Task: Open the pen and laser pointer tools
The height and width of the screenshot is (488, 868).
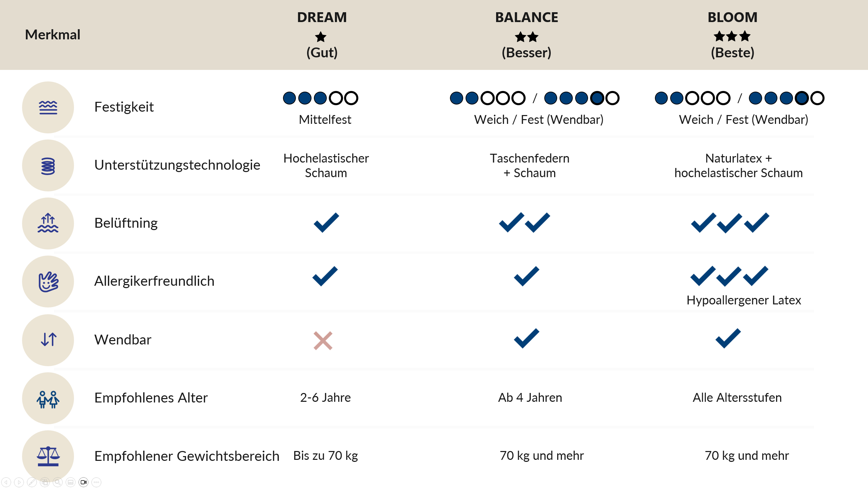Action: coord(32,482)
